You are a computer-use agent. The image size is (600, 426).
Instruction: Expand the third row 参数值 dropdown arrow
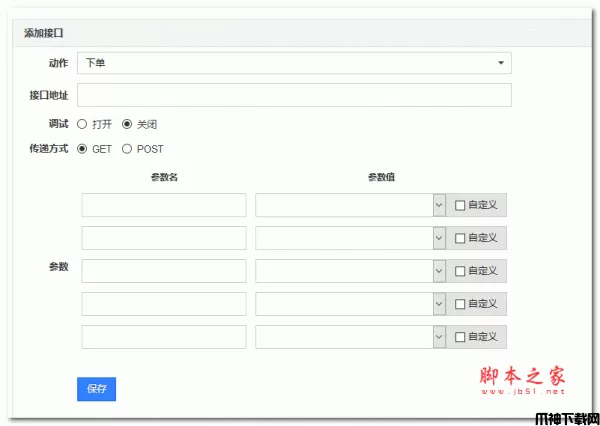click(x=439, y=271)
